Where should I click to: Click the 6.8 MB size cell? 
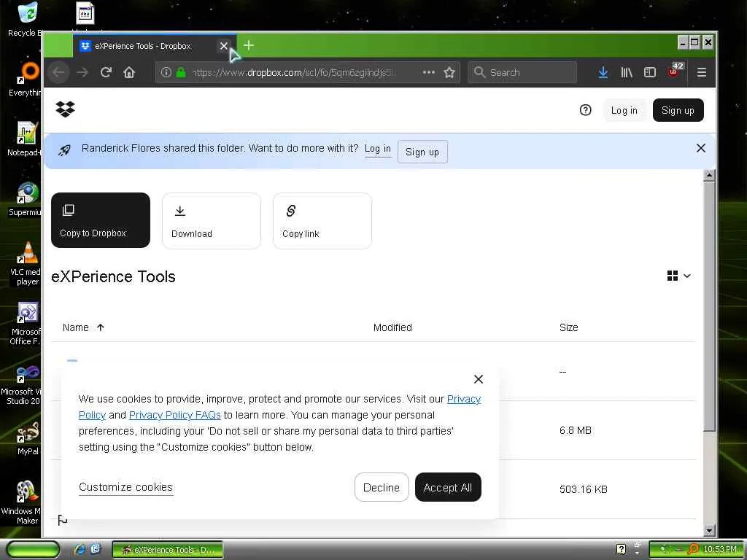[575, 430]
